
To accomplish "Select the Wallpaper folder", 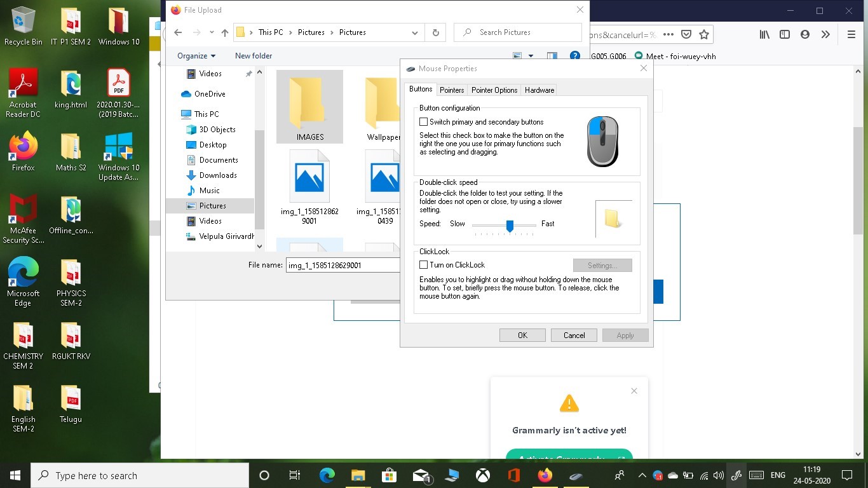I will coord(383,107).
